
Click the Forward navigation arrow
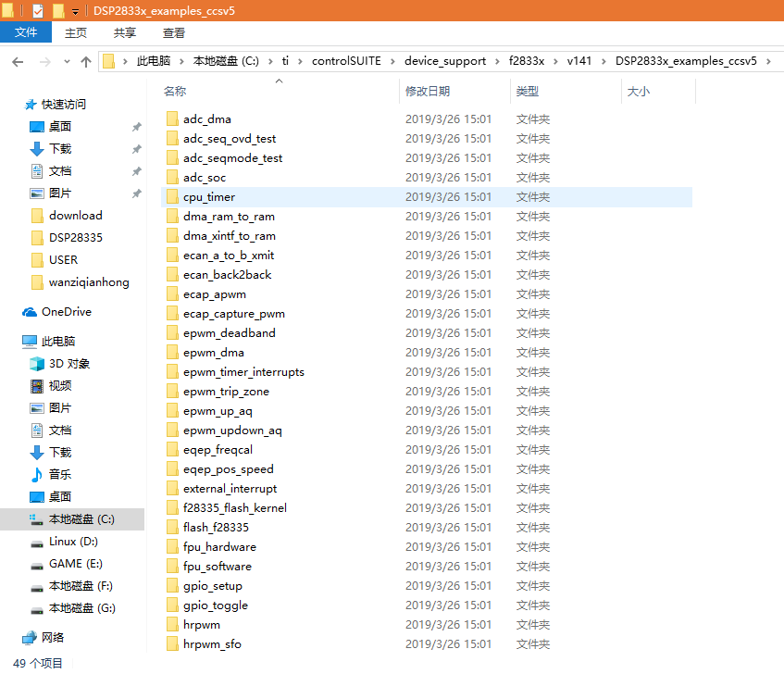pyautogui.click(x=45, y=62)
